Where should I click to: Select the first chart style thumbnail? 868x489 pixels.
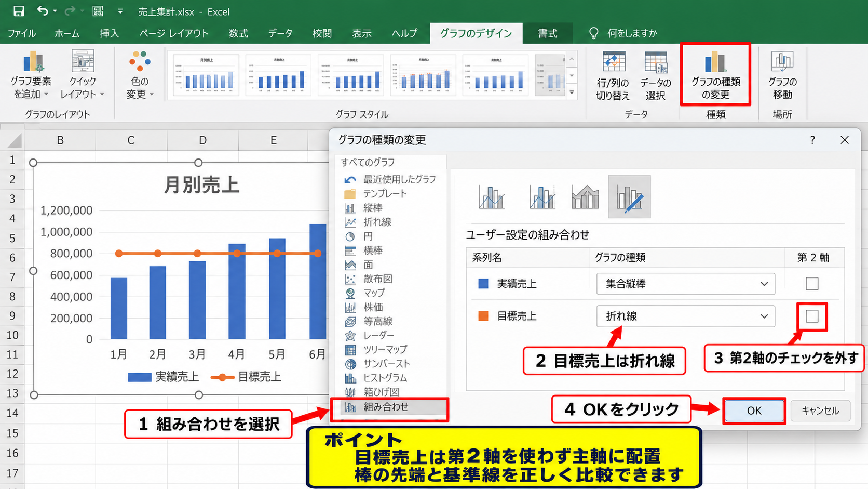coord(206,75)
